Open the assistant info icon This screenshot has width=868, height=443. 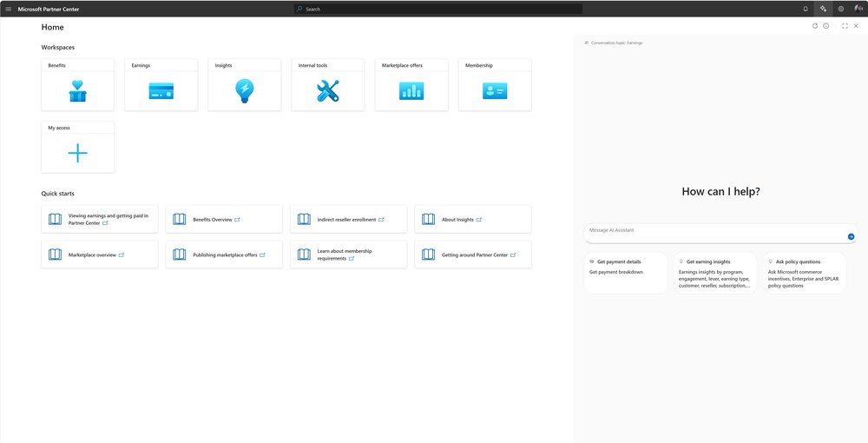(826, 26)
